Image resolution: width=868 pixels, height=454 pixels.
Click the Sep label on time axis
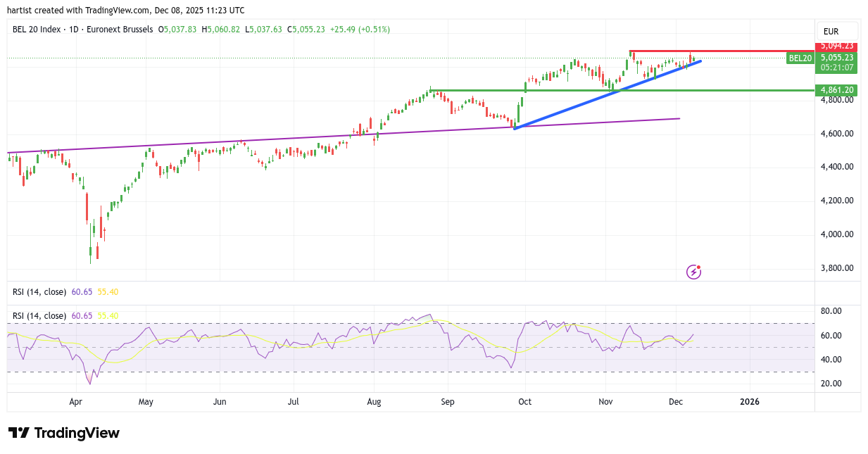click(448, 402)
